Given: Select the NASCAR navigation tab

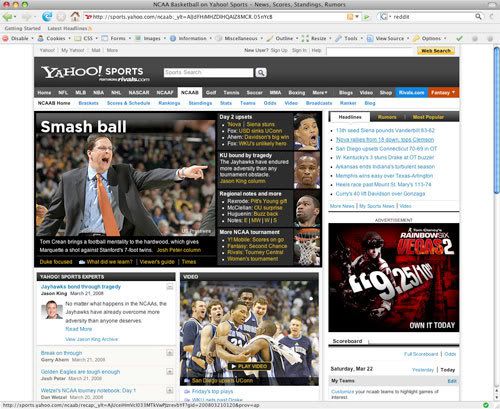Looking at the screenshot, I should coord(139,93).
